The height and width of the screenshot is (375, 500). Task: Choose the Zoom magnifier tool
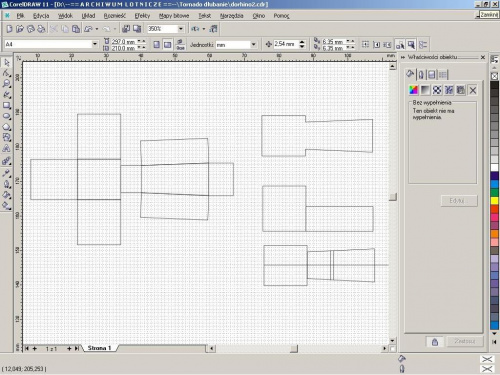point(7,84)
